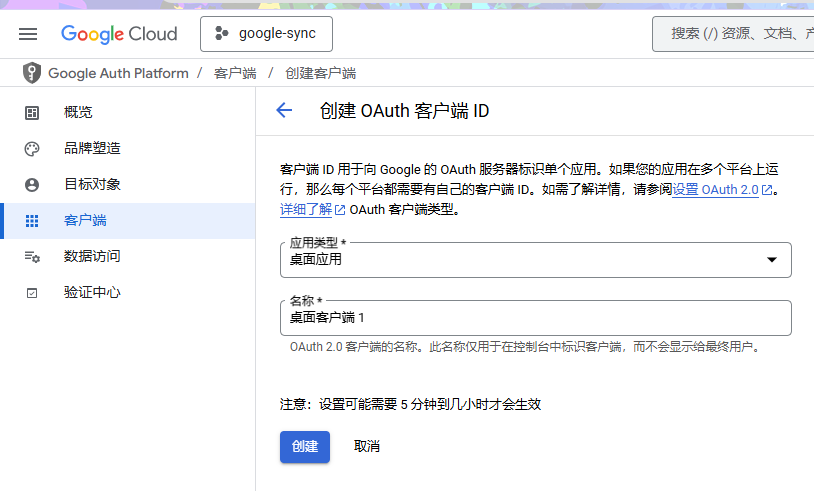Click the 概览 overview icon
The height and width of the screenshot is (491, 814).
[x=32, y=113]
